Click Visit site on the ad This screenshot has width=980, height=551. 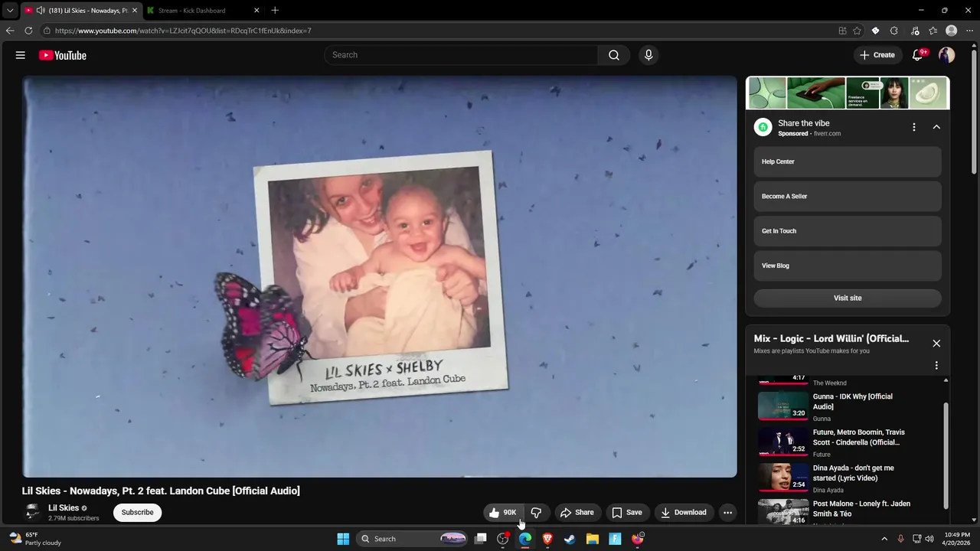848,298
